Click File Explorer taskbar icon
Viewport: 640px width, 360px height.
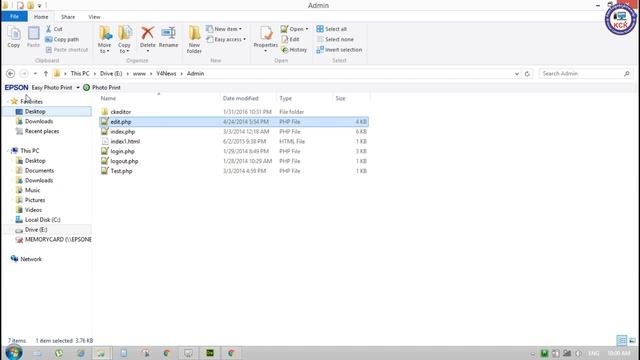tap(101, 353)
